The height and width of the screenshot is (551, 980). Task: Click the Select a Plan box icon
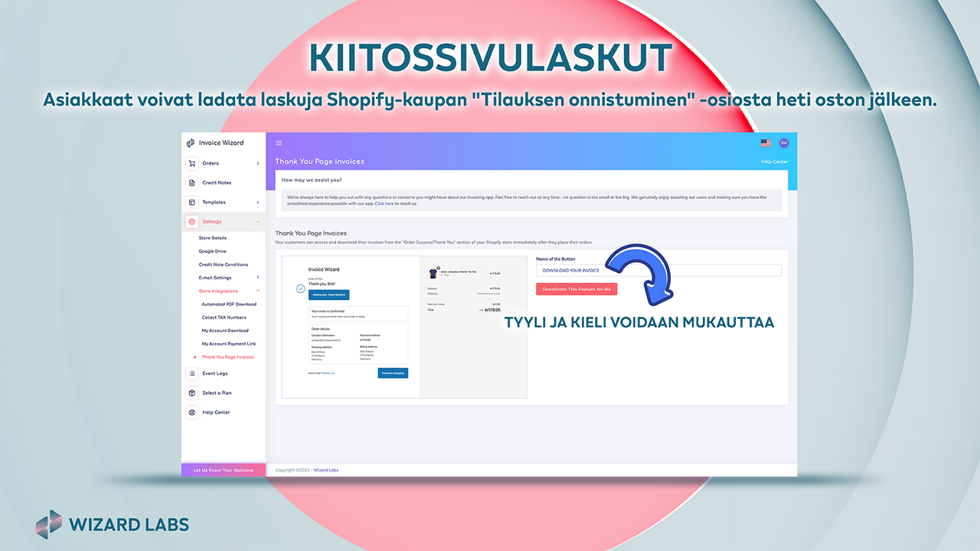191,393
